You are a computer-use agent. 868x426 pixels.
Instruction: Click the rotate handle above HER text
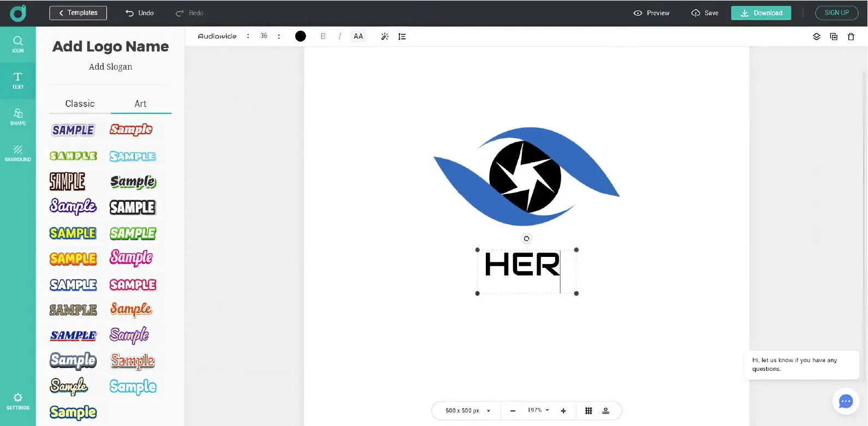coord(526,238)
